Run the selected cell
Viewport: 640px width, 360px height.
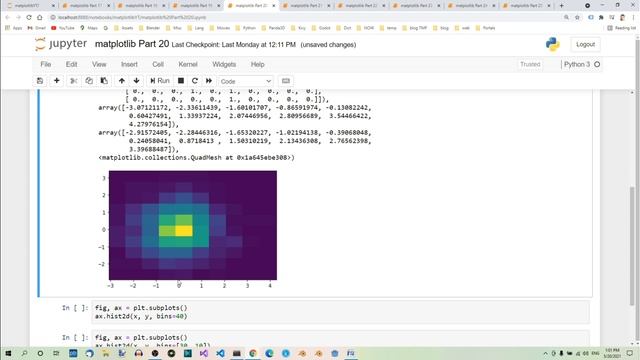(160, 81)
